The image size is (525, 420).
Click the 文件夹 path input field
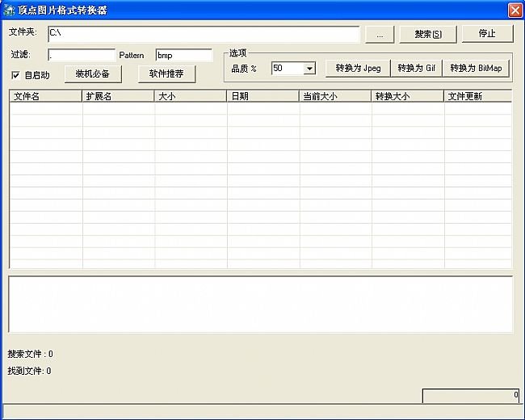tap(203, 33)
